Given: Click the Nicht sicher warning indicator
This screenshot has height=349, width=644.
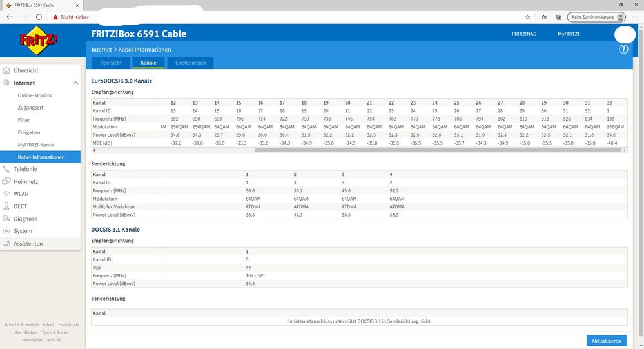Looking at the screenshot, I should click(x=71, y=17).
